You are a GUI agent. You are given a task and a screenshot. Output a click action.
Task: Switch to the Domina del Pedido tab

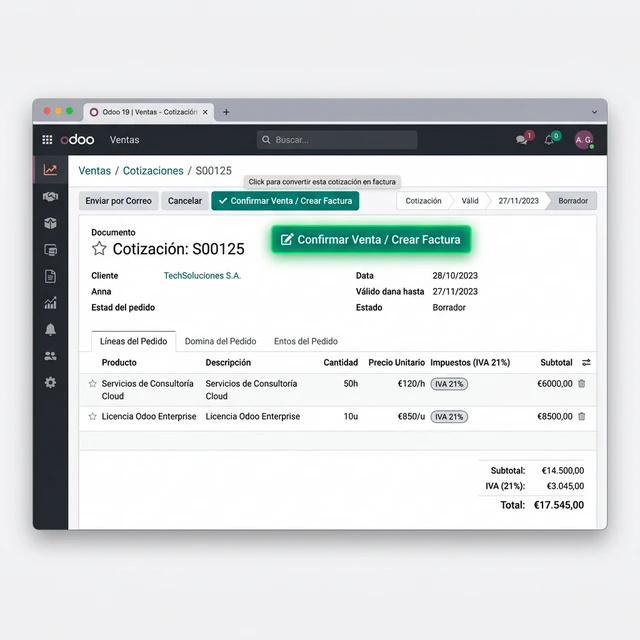pos(220,341)
